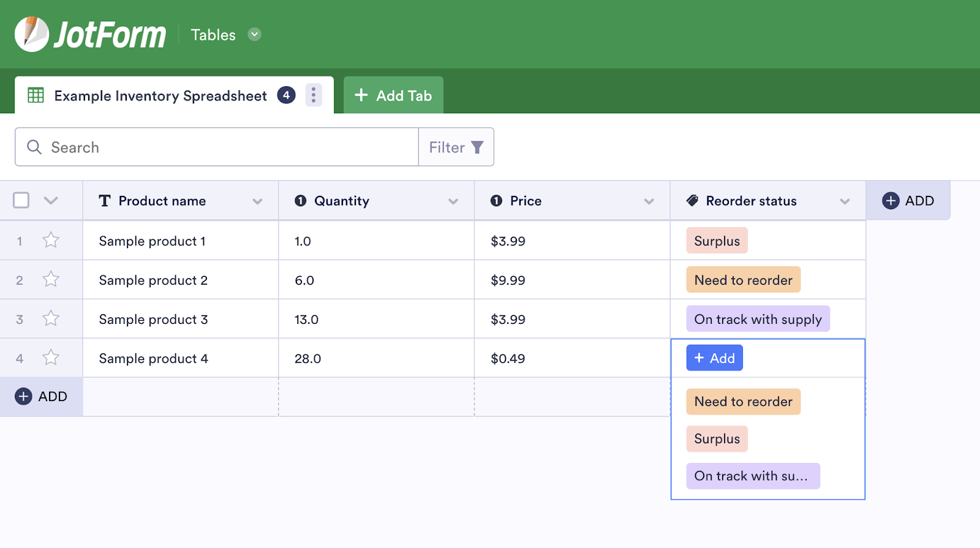
Task: Open the Tables dropdown in header
Action: click(x=254, y=34)
